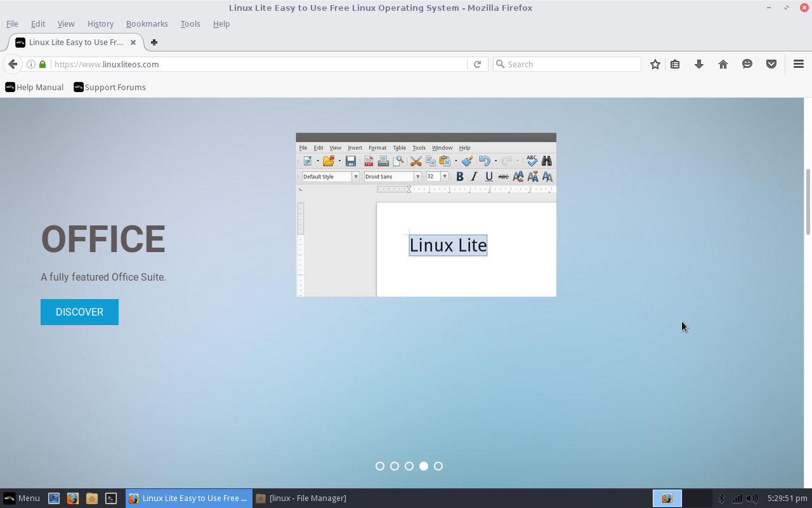Click the DISCOVER button
812x508 pixels.
point(79,312)
